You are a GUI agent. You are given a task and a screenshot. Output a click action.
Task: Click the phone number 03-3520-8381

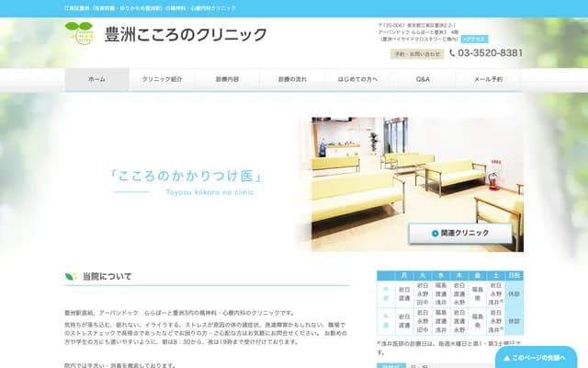pos(492,53)
